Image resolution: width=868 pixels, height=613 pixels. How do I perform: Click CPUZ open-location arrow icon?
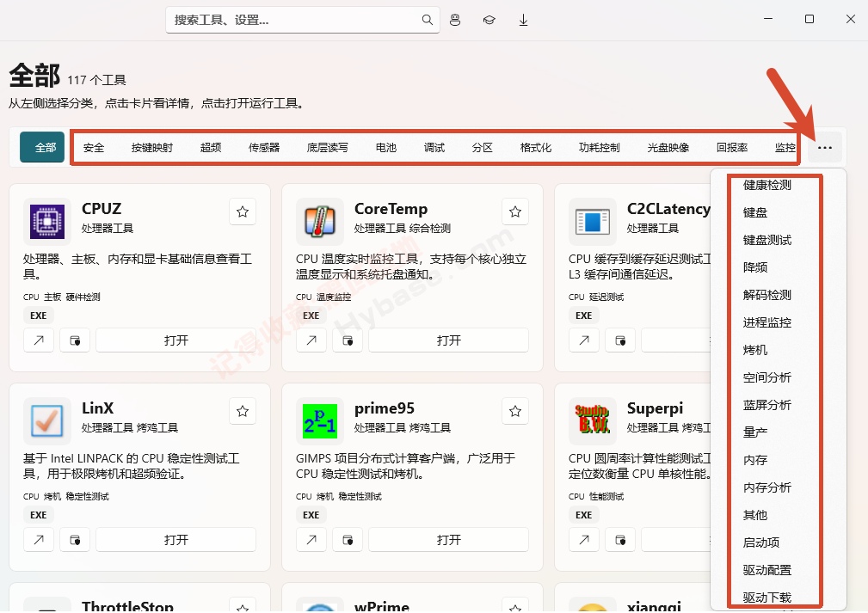(39, 340)
